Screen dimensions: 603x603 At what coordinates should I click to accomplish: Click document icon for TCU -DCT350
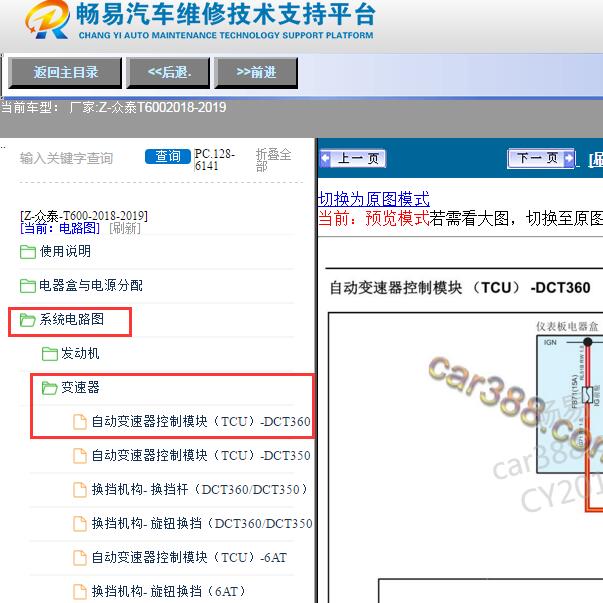(80, 456)
